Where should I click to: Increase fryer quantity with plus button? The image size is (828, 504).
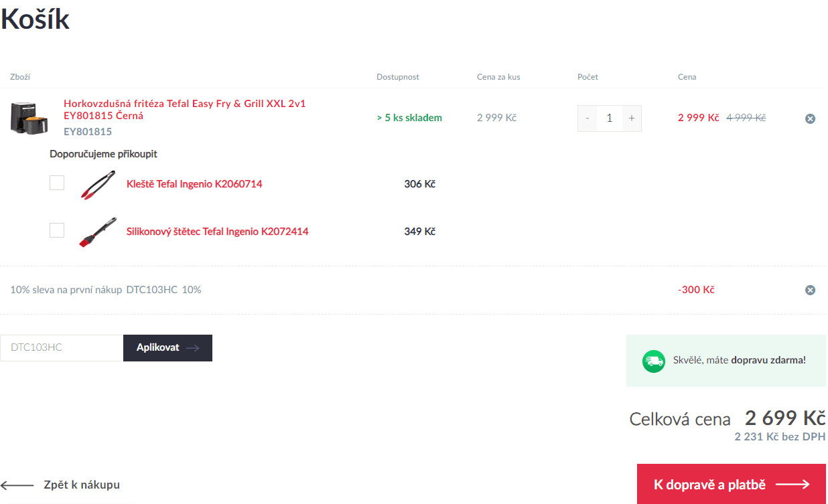coord(631,118)
